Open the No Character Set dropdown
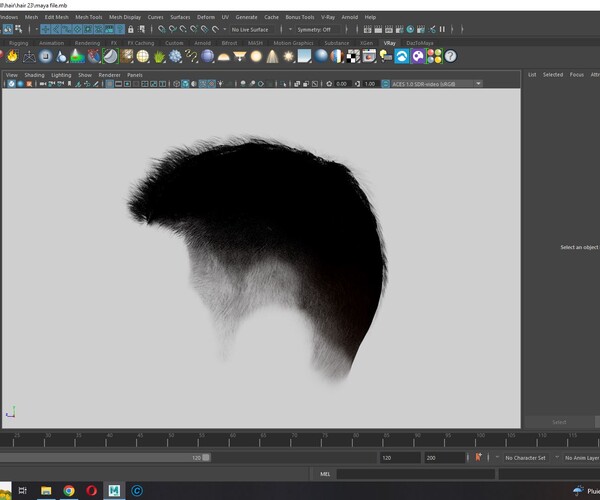The width and height of the screenshot is (600, 500). 526,458
